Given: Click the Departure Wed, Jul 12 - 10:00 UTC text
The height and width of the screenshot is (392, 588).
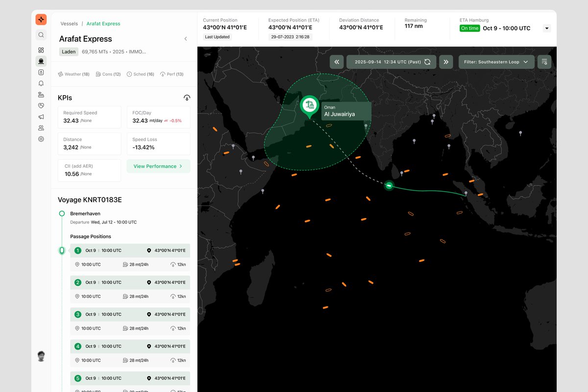Looking at the screenshot, I should click(x=103, y=222).
